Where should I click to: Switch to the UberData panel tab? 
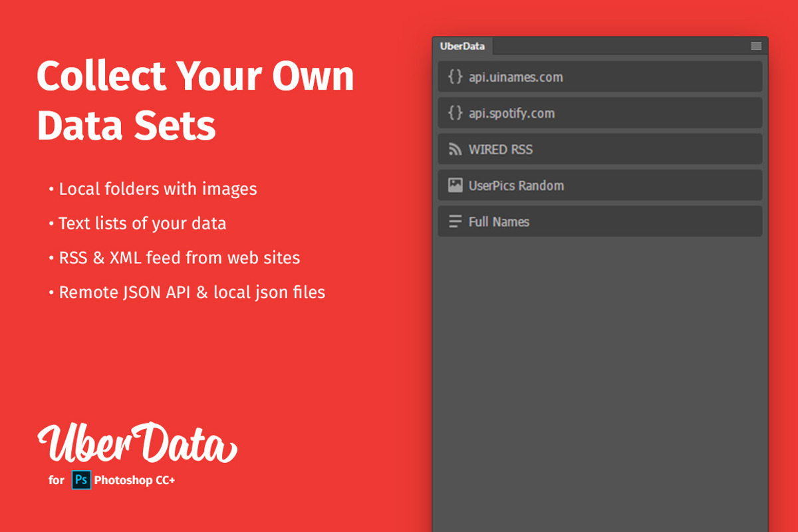point(462,47)
